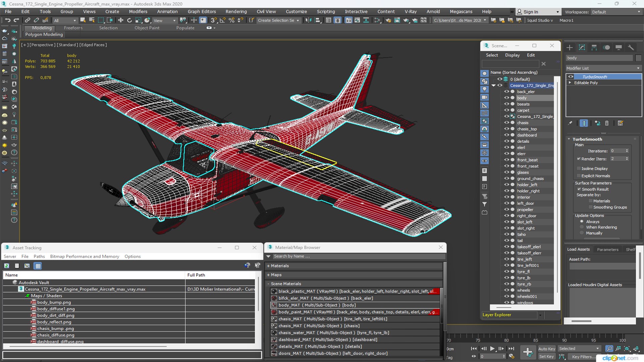Click the Refresh icon in Asset Tracking
644x362 pixels.
coord(6,266)
